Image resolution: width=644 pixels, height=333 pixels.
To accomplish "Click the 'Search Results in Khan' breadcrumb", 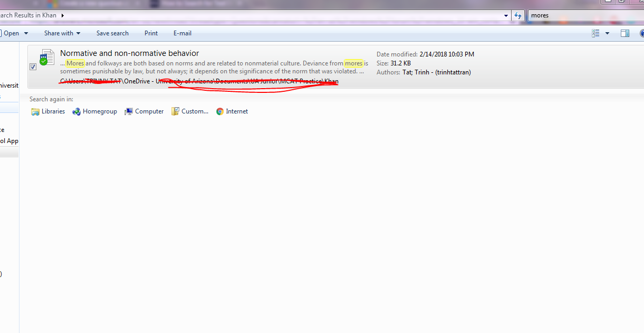I will [x=28, y=15].
